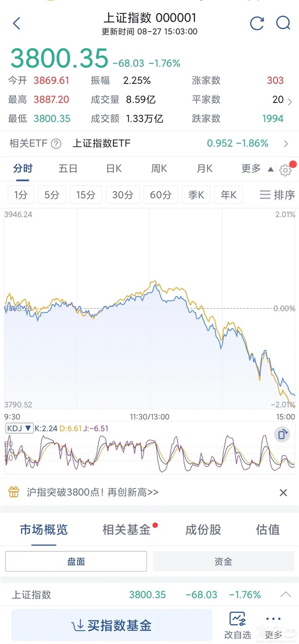The height and width of the screenshot is (644, 299).
Task: Collapse the 上证指数 row chevron
Action: pyautogui.click(x=285, y=594)
